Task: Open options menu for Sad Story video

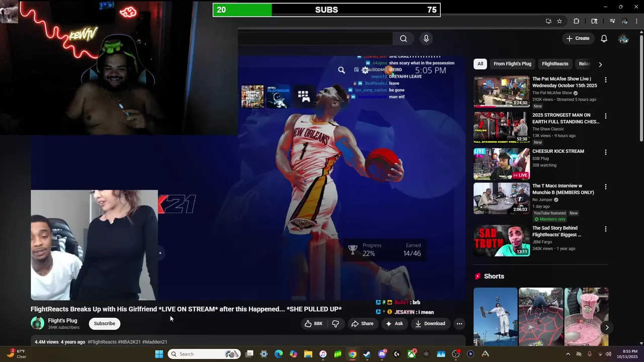Action: pos(605,229)
